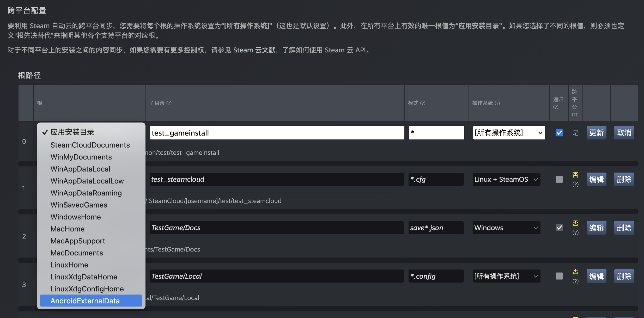Select LinuxHome root option

pos(91,265)
